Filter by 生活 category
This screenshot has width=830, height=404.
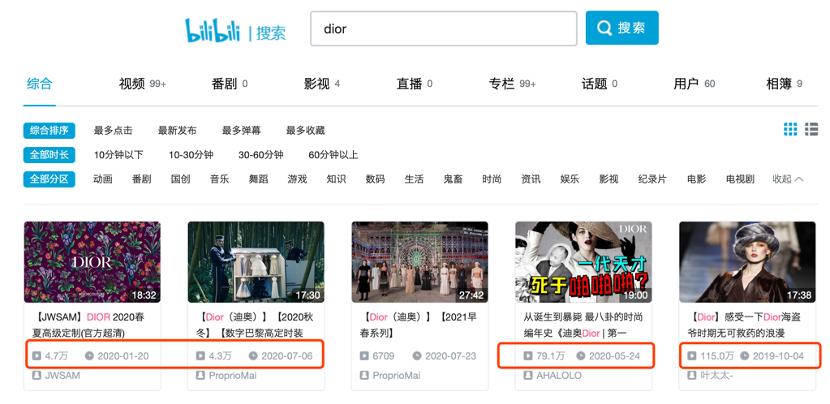[x=414, y=179]
